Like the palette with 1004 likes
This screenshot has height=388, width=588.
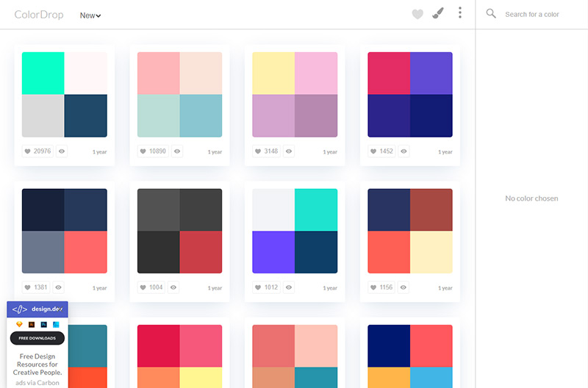[x=151, y=287]
